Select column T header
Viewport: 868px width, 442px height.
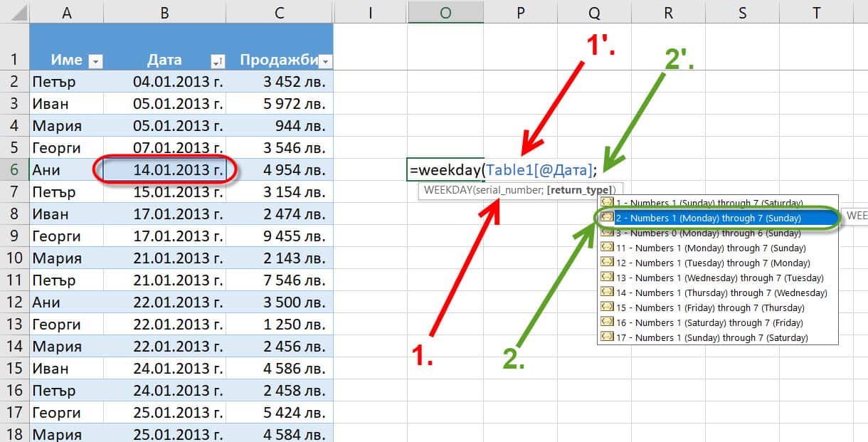tap(816, 12)
